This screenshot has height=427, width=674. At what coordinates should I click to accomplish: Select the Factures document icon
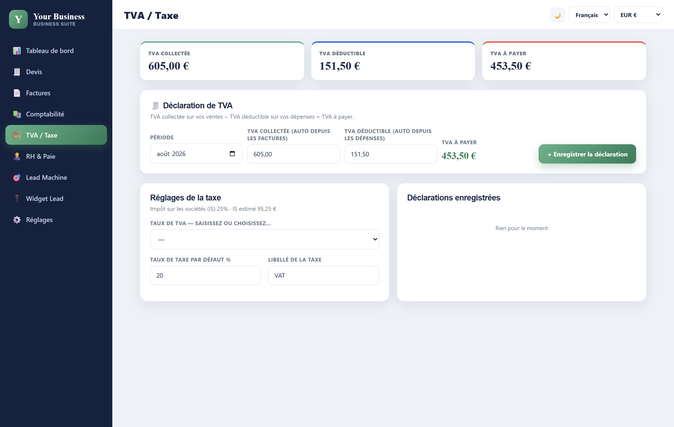[17, 93]
